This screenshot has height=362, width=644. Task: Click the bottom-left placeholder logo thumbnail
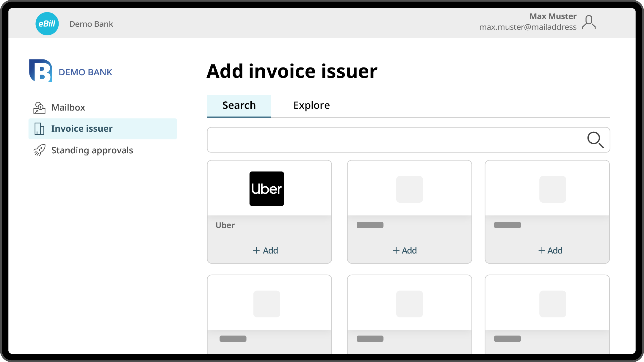coord(267,304)
